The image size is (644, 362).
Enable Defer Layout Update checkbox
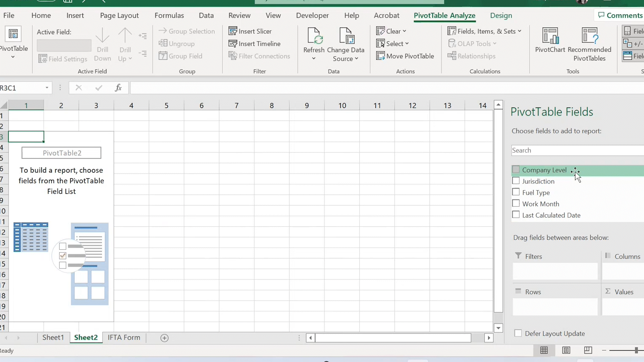(x=518, y=334)
